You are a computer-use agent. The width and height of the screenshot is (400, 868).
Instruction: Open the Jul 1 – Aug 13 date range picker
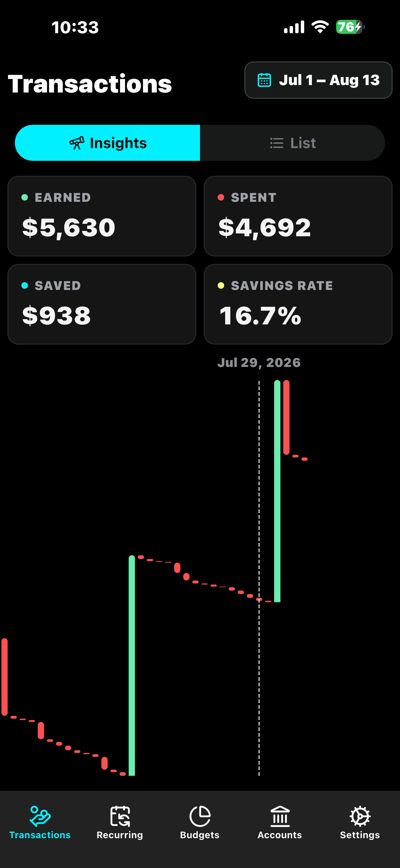[318, 80]
